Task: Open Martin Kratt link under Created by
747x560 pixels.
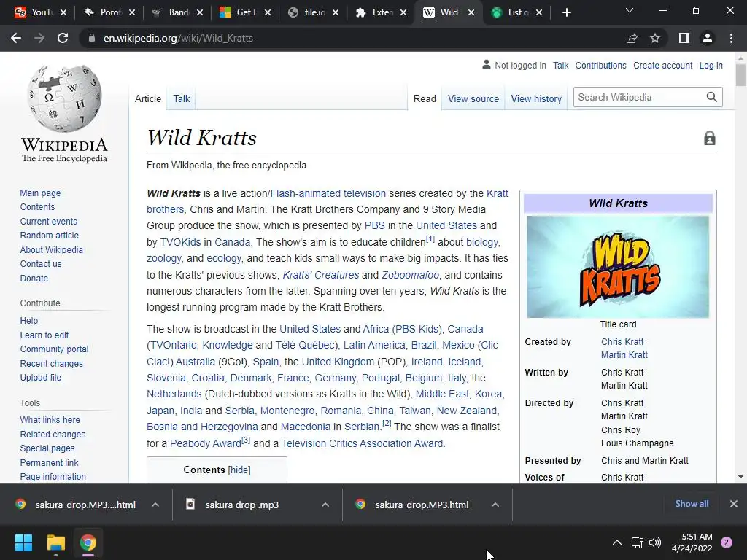Action: tap(624, 355)
